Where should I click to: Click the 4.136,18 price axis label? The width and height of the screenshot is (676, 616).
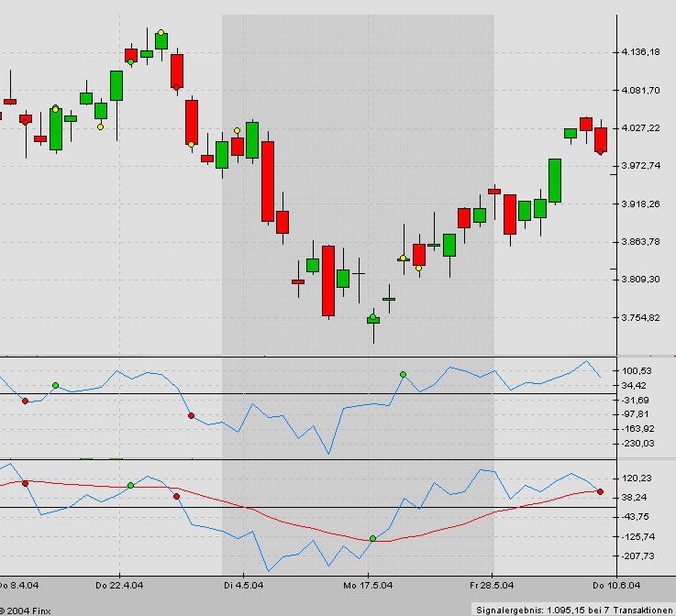[640, 52]
